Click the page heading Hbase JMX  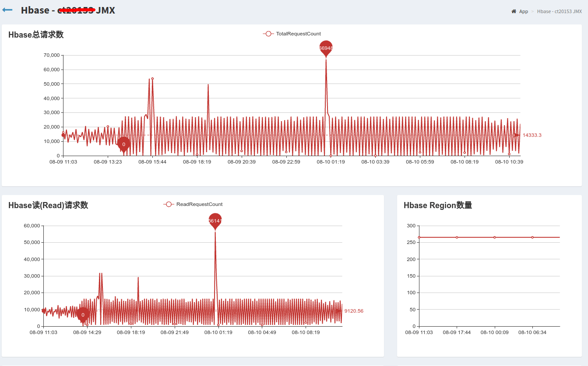pyautogui.click(x=68, y=10)
